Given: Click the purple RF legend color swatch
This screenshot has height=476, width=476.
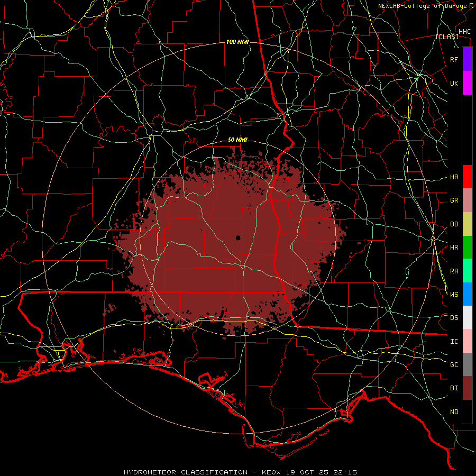Looking at the screenshot, I should point(467,59).
